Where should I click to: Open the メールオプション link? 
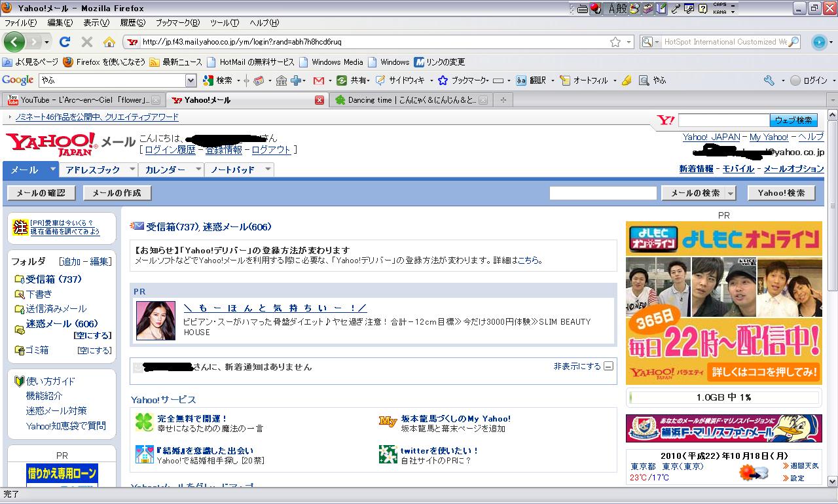(793, 169)
